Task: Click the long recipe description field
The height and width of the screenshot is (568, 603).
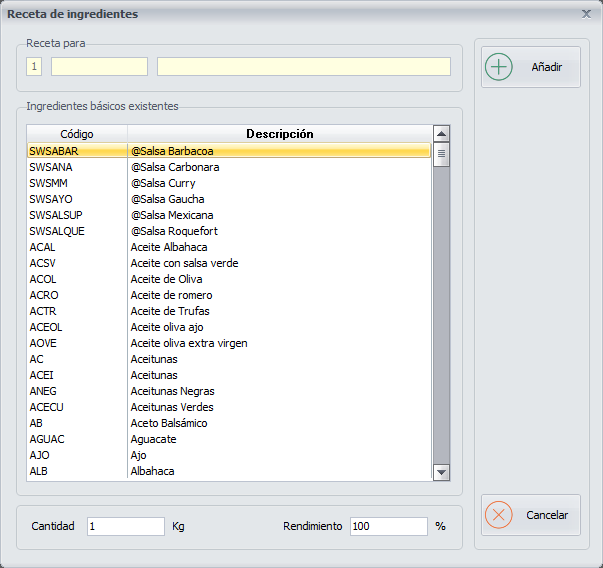Action: pos(303,67)
